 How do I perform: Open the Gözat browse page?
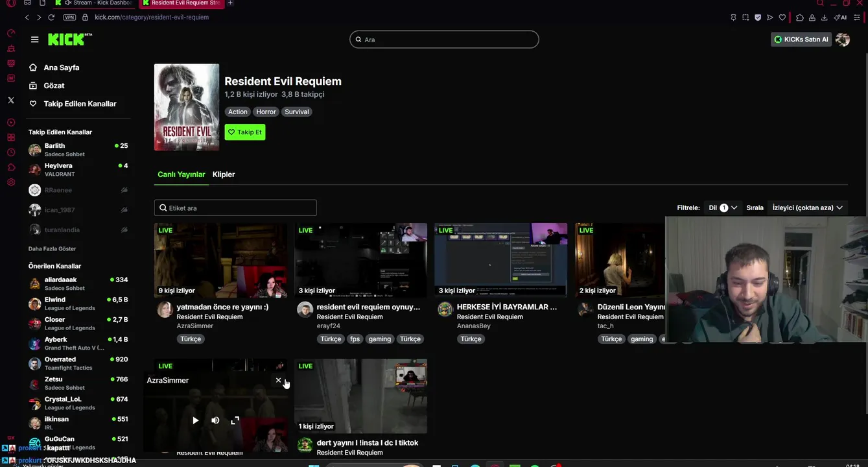[47, 86]
